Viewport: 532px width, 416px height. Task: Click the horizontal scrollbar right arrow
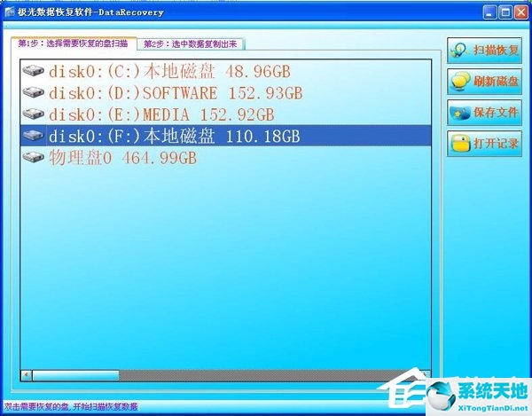(426, 375)
